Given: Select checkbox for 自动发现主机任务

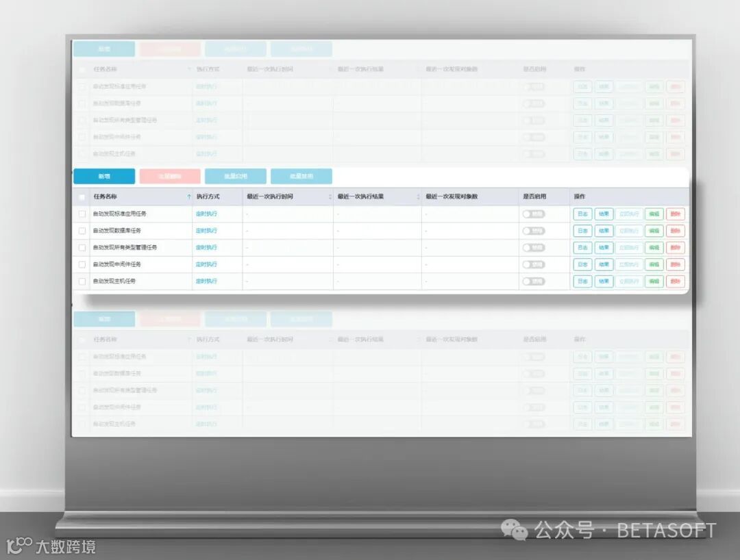Looking at the screenshot, I should 82,281.
